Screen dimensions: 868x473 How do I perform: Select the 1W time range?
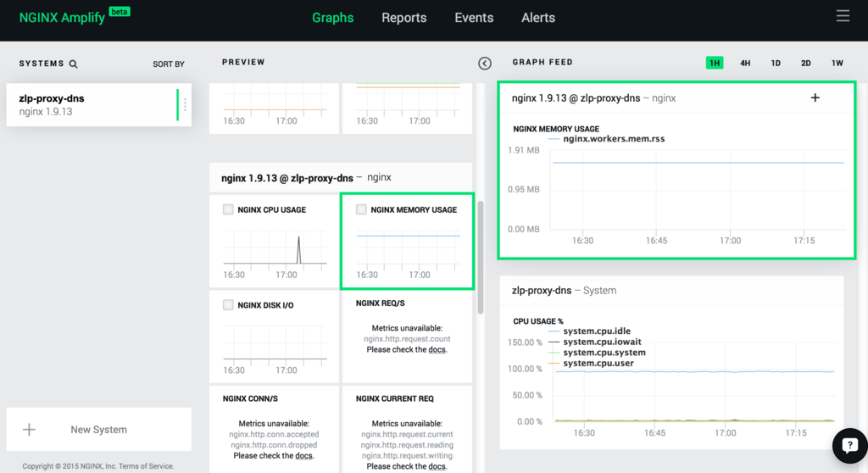(x=837, y=63)
